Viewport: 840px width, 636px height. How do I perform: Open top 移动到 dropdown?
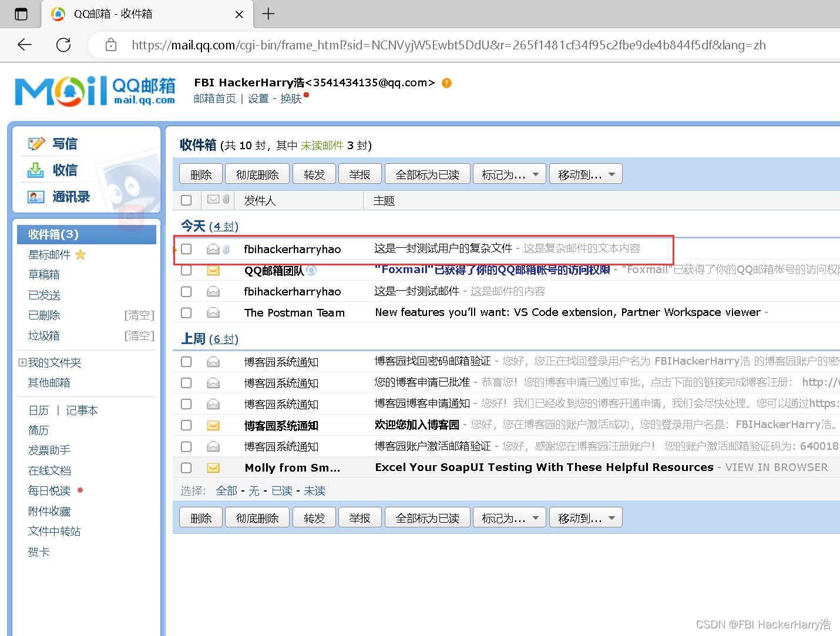pyautogui.click(x=586, y=174)
